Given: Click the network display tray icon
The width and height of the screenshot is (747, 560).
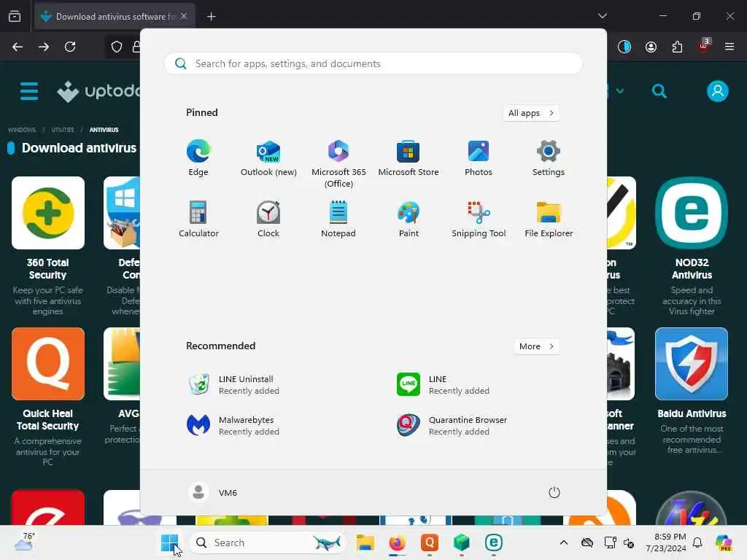Looking at the screenshot, I should pyautogui.click(x=611, y=542).
